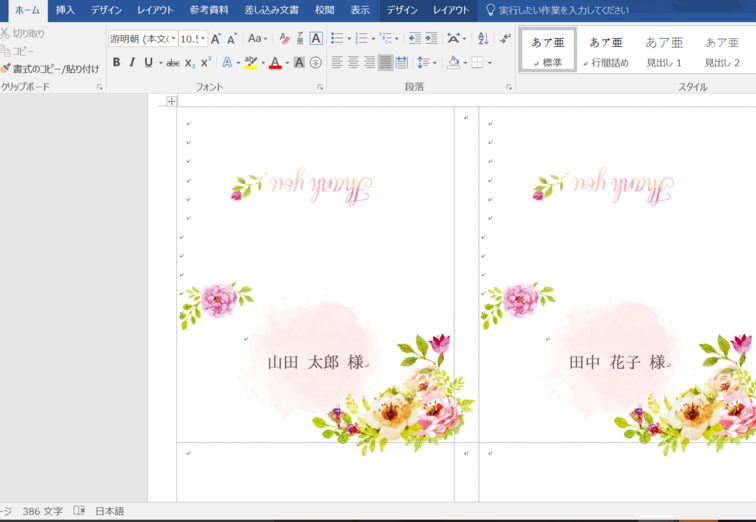Clear all formatting with eraser icon
The image size is (756, 522).
pyautogui.click(x=284, y=39)
